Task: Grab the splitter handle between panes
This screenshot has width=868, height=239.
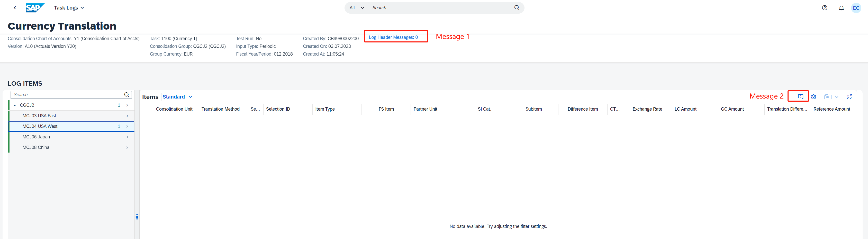Action: (x=137, y=217)
